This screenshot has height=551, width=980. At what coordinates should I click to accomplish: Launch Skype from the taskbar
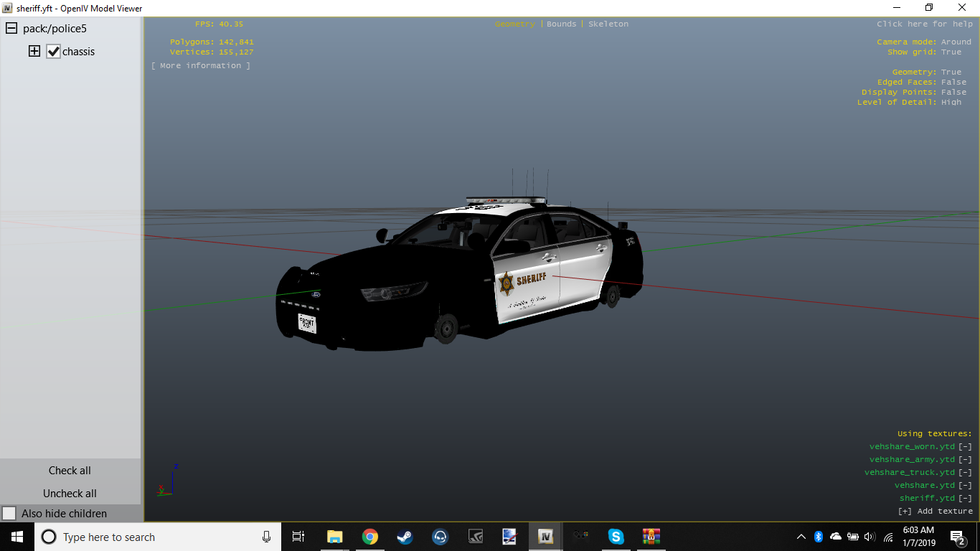tap(616, 537)
